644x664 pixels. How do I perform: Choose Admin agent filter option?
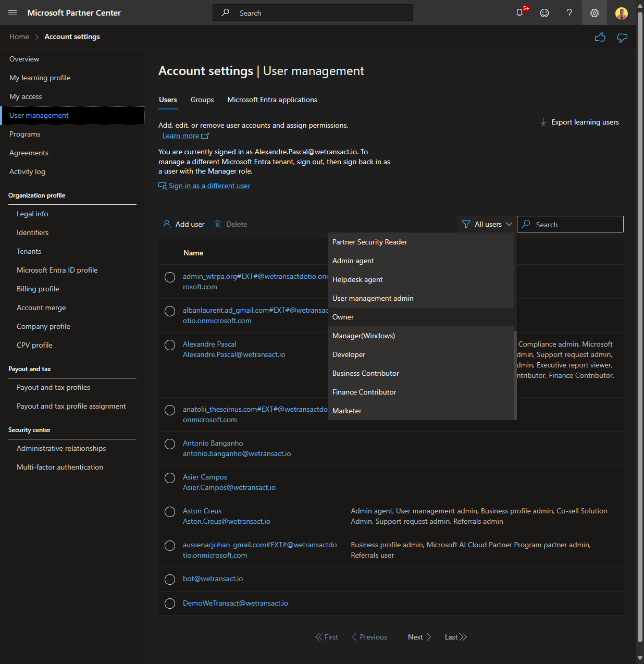coord(421,261)
